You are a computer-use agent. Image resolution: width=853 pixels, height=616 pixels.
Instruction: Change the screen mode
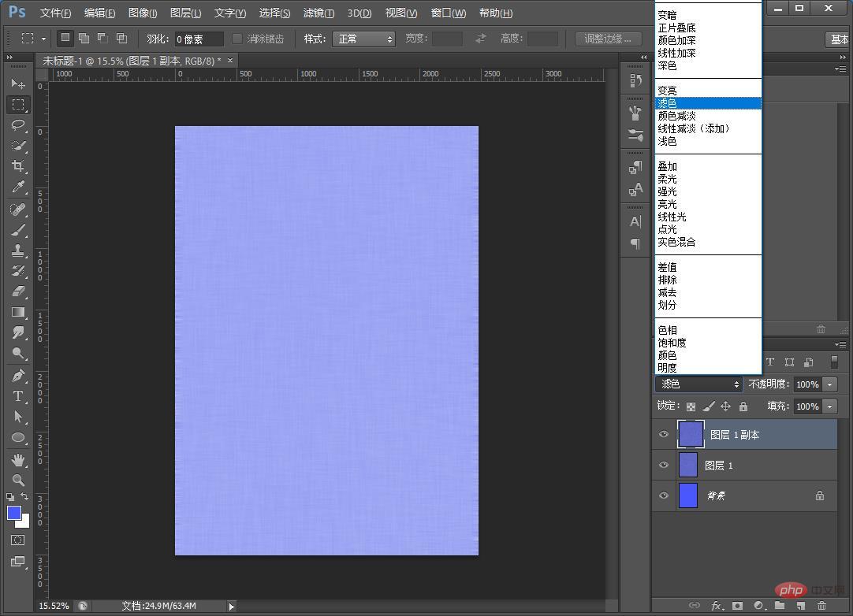18,562
